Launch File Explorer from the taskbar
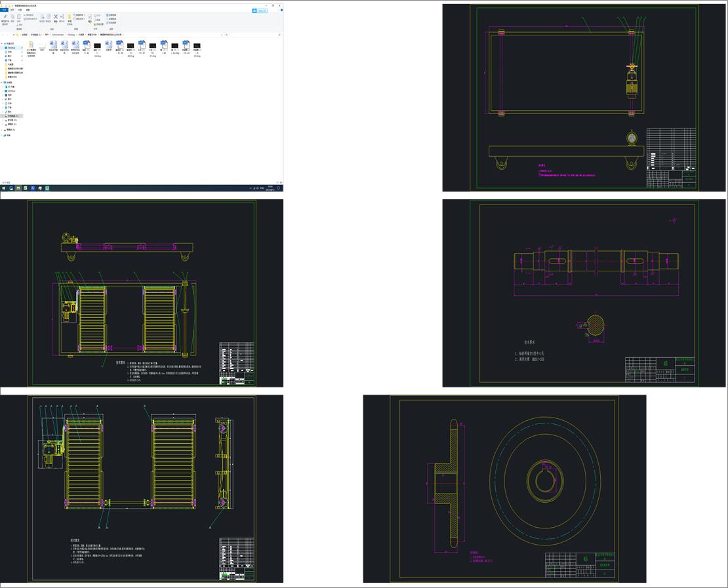728x588 pixels. click(18, 187)
